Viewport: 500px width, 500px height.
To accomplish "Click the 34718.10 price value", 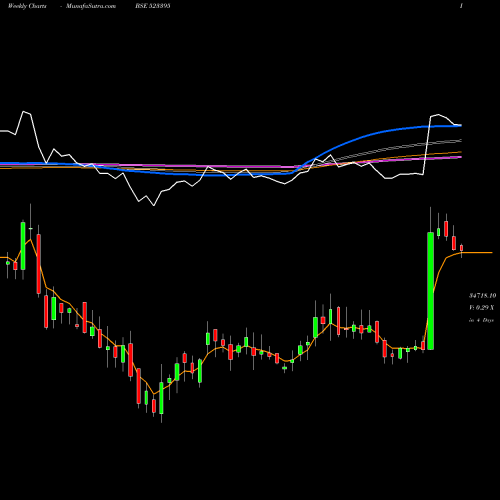I will click(483, 296).
